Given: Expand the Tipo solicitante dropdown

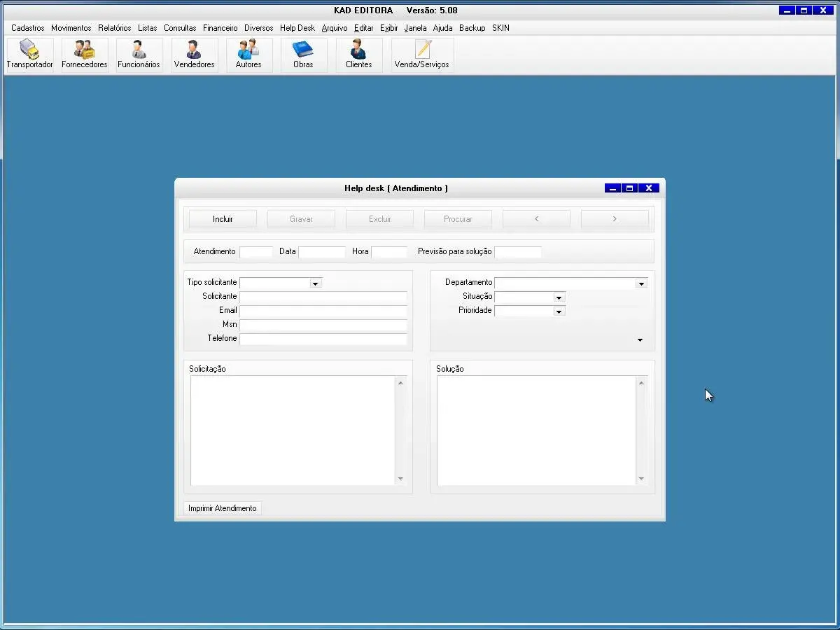Looking at the screenshot, I should [x=315, y=283].
